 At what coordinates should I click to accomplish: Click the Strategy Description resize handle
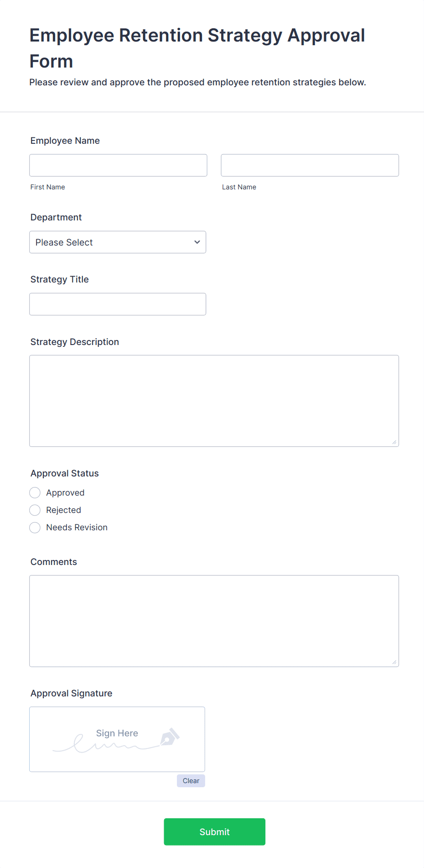point(394,442)
